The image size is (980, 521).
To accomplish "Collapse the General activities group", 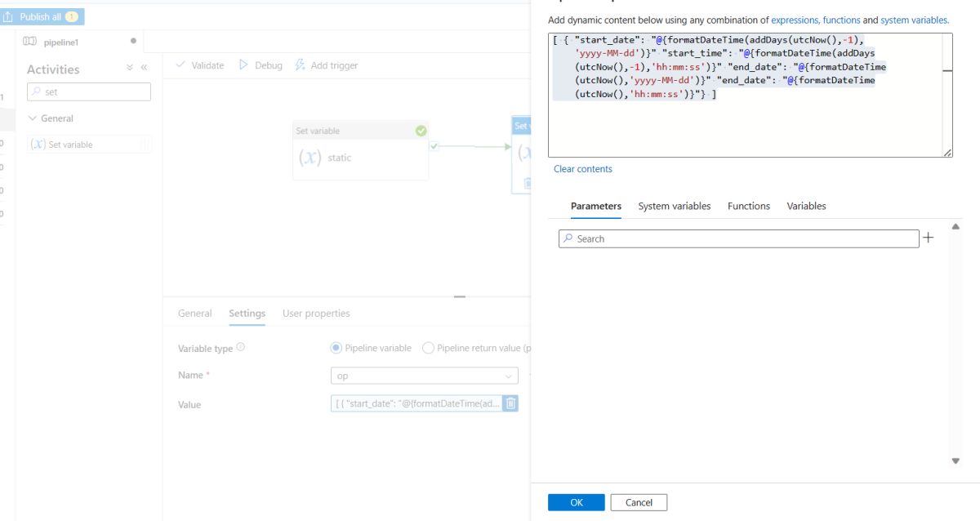I will (x=33, y=118).
